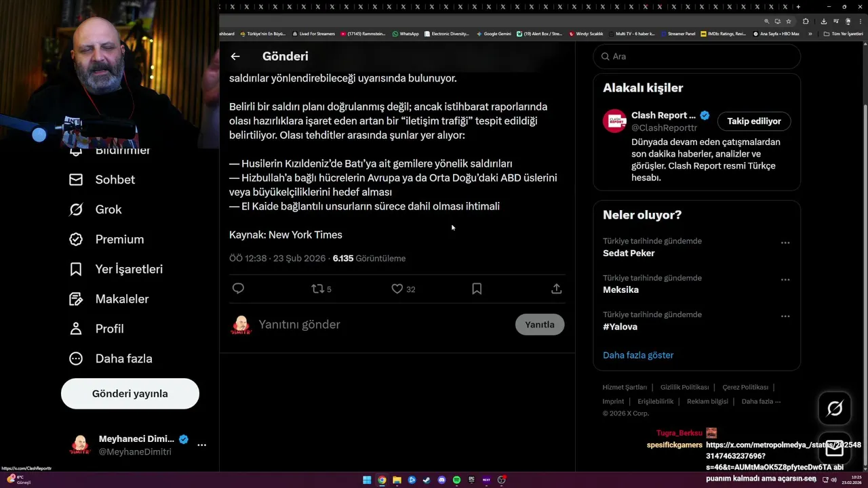Open Tüm Yer İşaretleri bookmarks folder
Screen dimensions: 868x488
pyautogui.click(x=842, y=33)
